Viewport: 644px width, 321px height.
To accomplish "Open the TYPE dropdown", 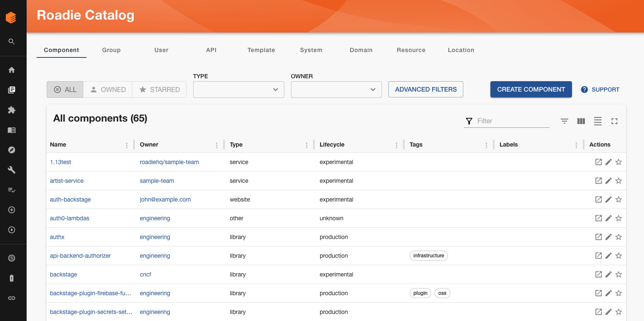I will 239,90.
